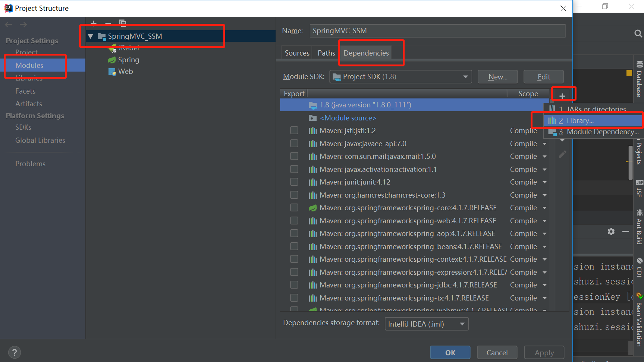Click the add dependency plus button
Viewport: 644px width, 362px height.
point(562,96)
